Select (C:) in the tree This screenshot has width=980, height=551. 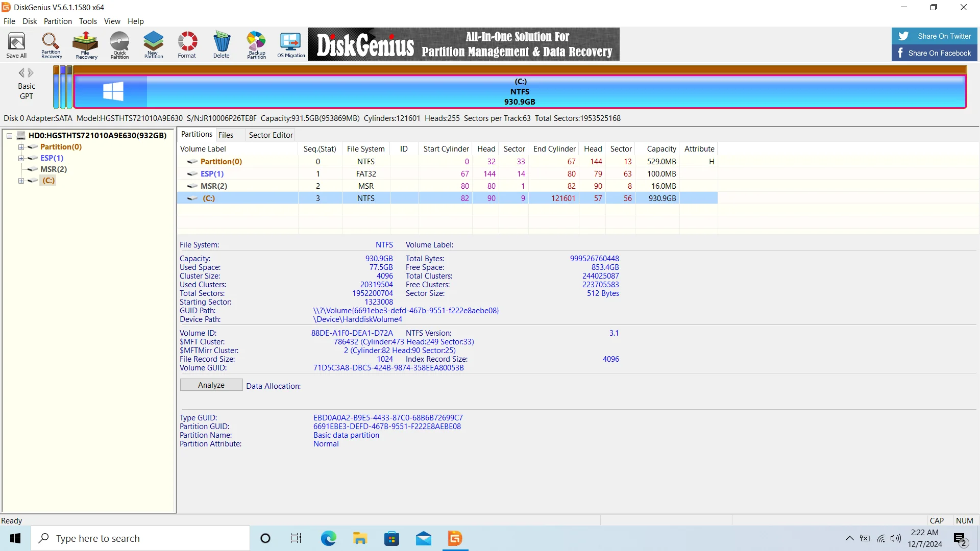[x=48, y=181]
